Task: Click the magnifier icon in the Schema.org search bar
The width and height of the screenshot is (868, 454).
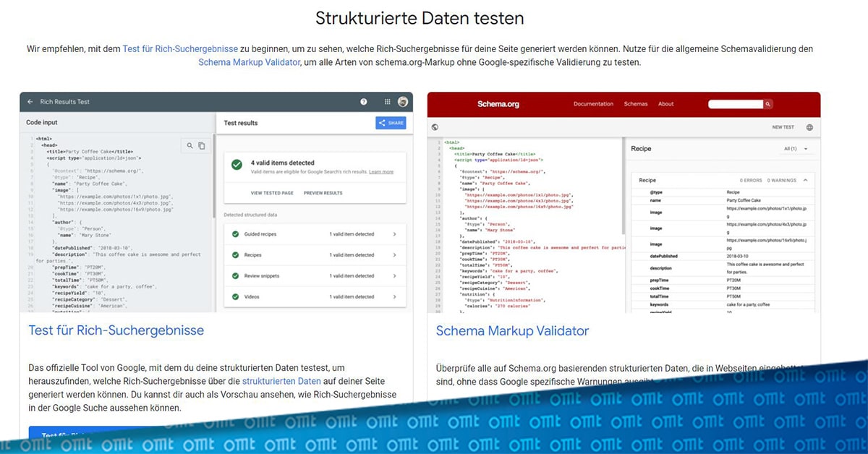Action: point(769,104)
